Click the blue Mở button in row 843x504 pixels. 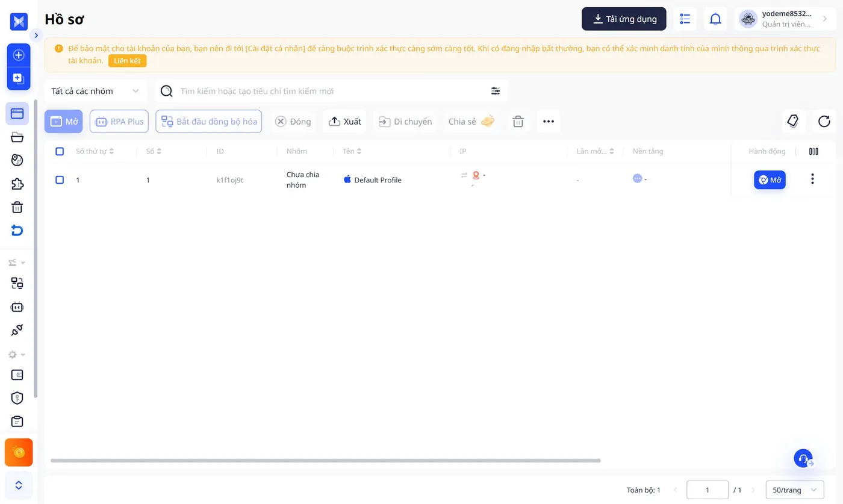point(770,179)
